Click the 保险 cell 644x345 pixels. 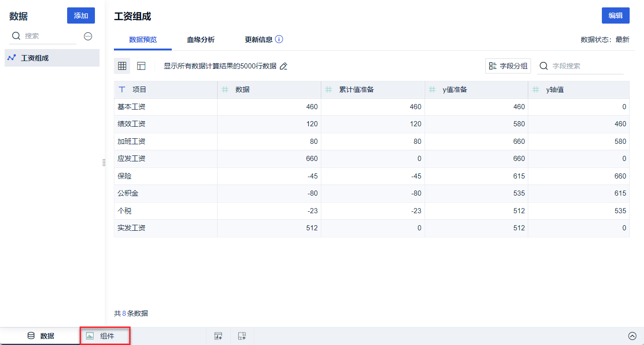pyautogui.click(x=166, y=176)
